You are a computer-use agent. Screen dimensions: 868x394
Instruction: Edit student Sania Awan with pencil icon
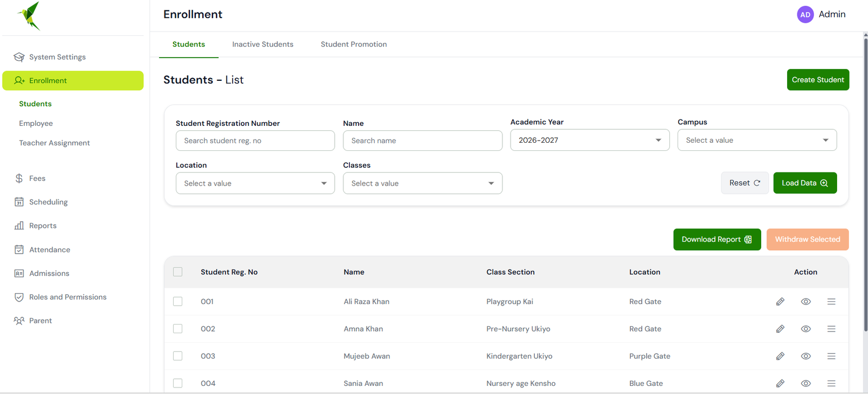coord(780,383)
